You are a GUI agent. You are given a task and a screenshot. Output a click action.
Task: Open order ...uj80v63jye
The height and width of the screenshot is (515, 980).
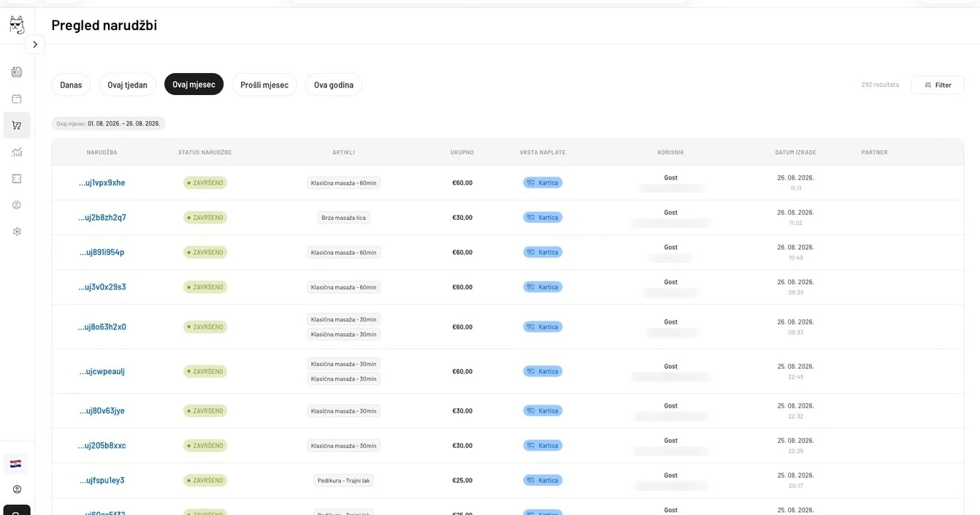[x=102, y=411]
